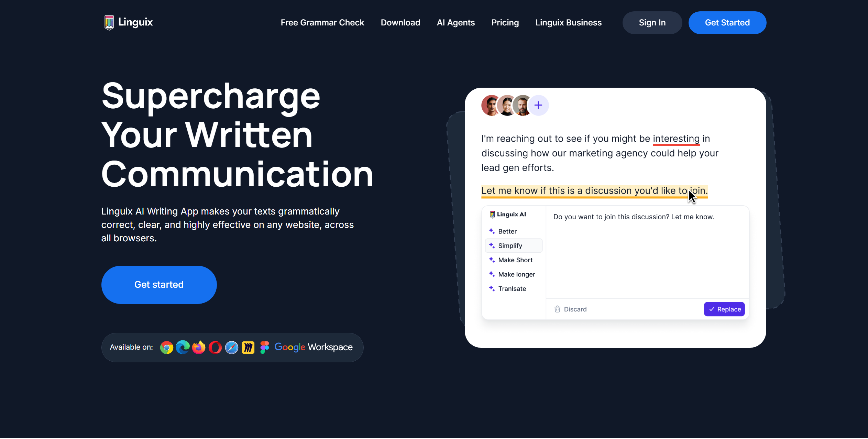Click the suggestion text "Do you want to join..."
The height and width of the screenshot is (439, 868).
tap(634, 217)
